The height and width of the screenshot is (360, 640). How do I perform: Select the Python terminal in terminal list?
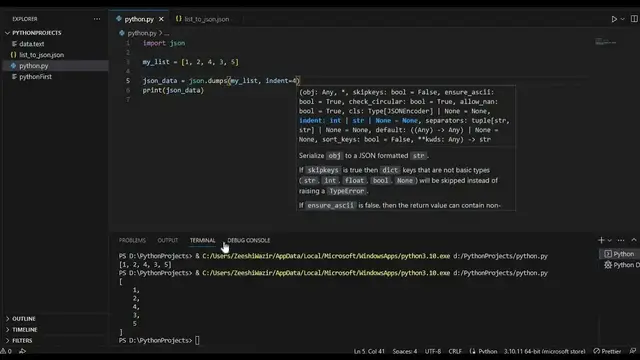click(620, 254)
